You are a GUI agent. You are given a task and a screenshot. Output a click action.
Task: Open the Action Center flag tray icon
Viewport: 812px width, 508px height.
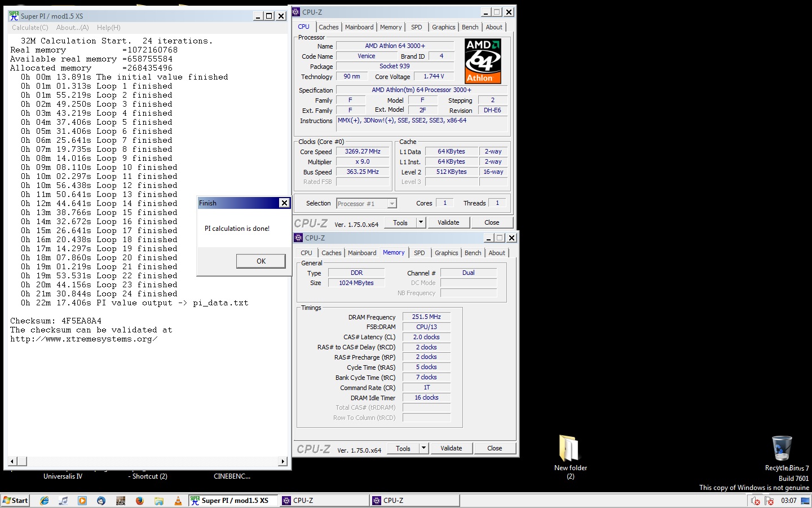click(769, 501)
